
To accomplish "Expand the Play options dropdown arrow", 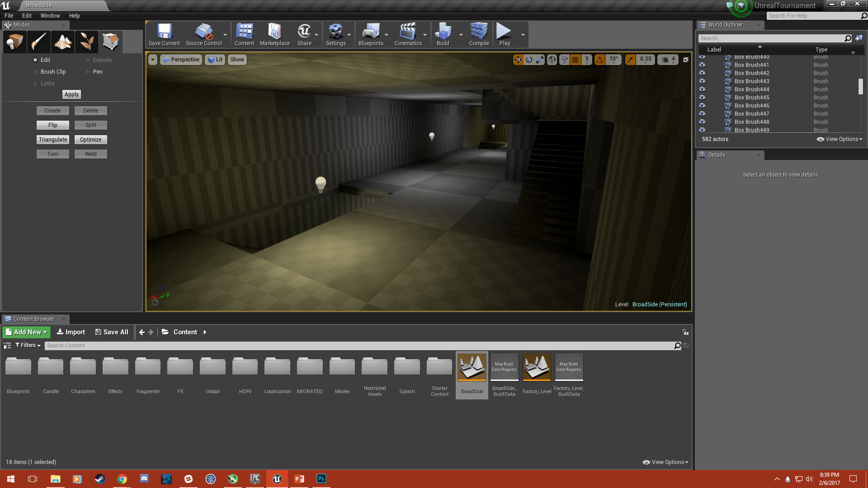I will (523, 35).
